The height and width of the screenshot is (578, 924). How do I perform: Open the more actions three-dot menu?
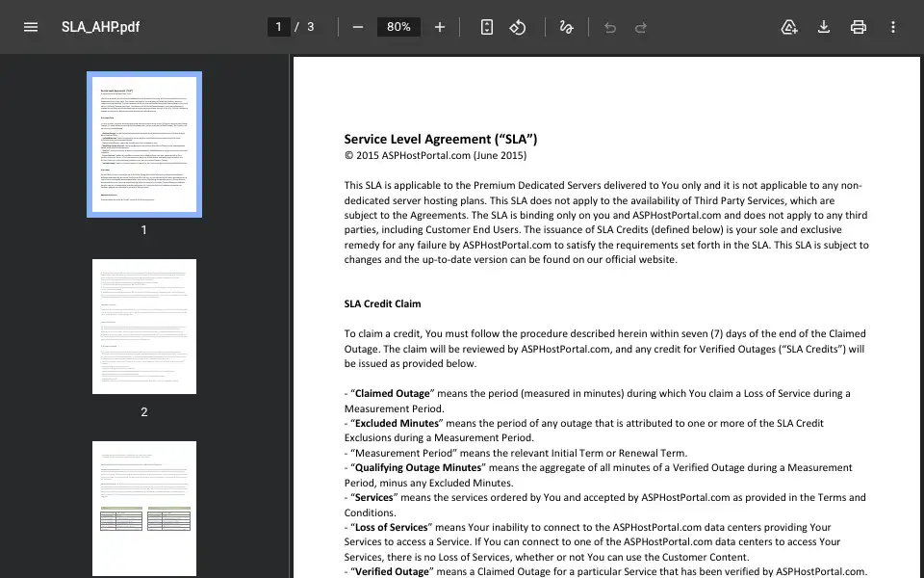[893, 27]
